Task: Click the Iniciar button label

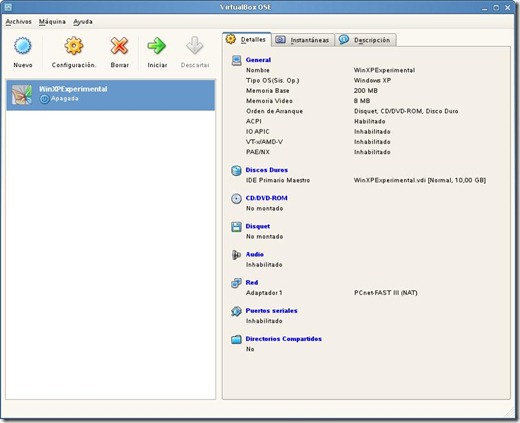Action: tap(157, 65)
